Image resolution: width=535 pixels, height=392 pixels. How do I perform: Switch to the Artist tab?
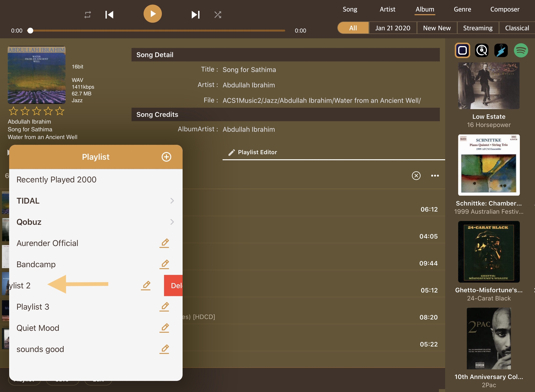click(387, 9)
